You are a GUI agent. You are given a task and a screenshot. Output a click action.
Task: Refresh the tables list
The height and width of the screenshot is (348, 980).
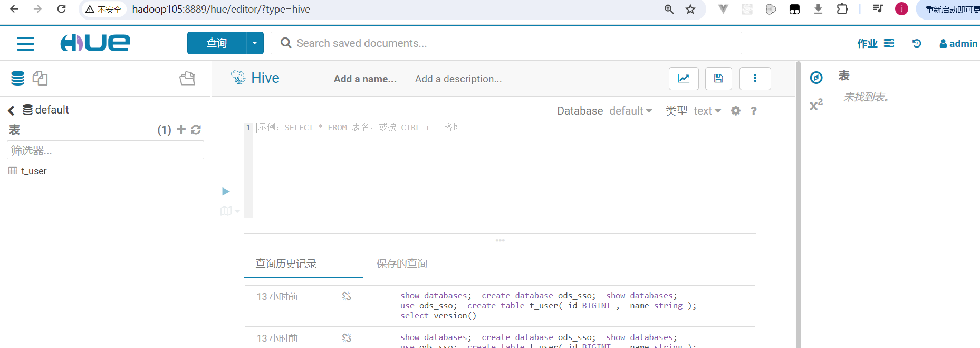pyautogui.click(x=196, y=130)
